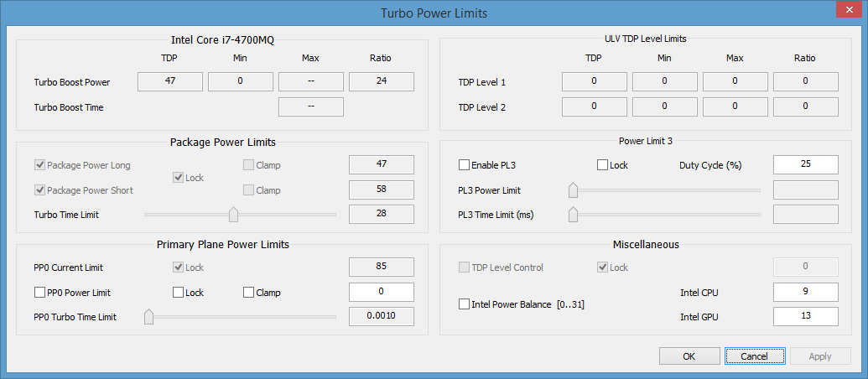Image resolution: width=868 pixels, height=379 pixels.
Task: Click the PL3 Time Limit (ms) slider handle
Action: pyautogui.click(x=573, y=214)
